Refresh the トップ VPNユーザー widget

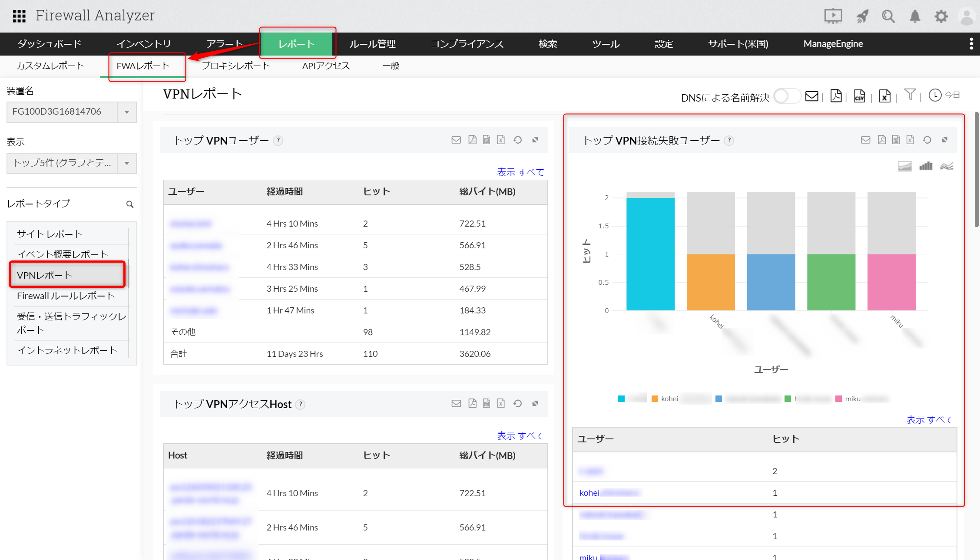pyautogui.click(x=517, y=140)
